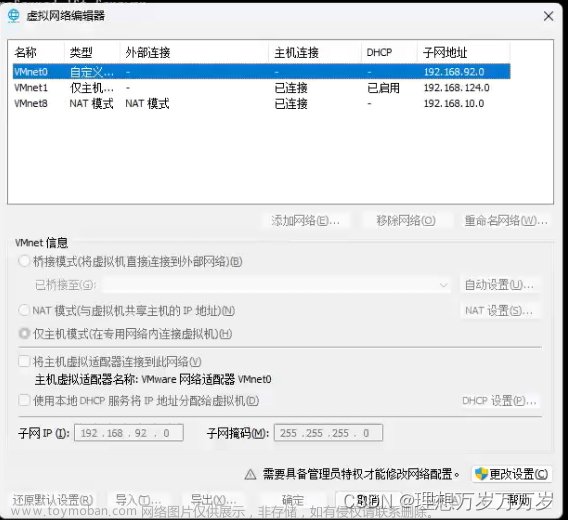Screen dimensions: 568x520
Task: Click the 确定 button
Action: pos(293,500)
